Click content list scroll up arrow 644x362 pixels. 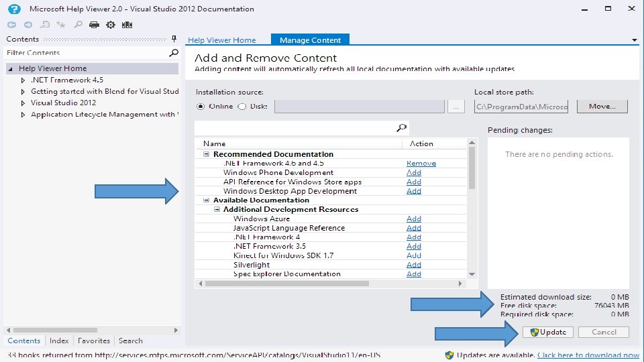(x=472, y=142)
